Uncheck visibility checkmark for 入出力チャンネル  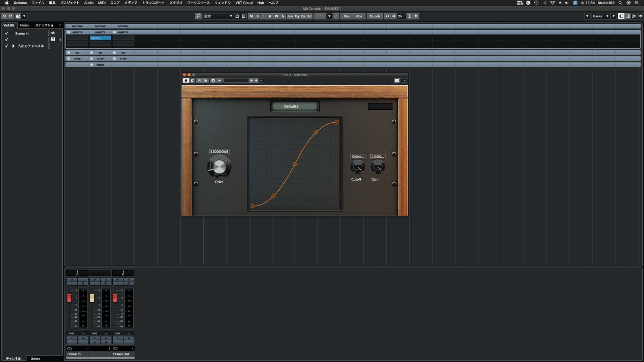[6, 46]
